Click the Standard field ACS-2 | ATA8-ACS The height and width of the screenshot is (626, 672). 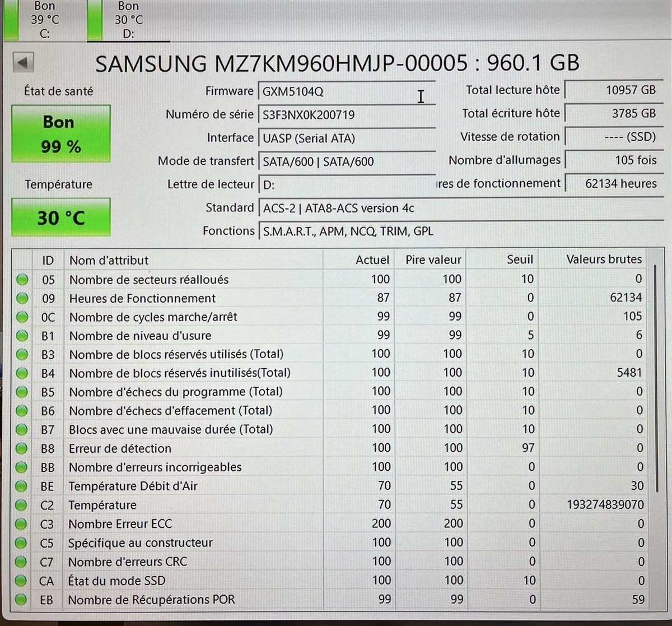click(x=460, y=208)
